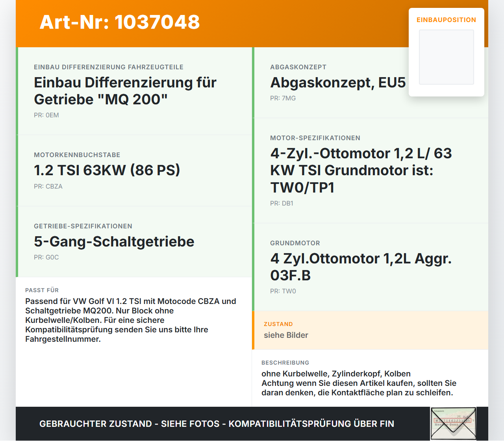This screenshot has width=504, height=441.
Task: Select the Getriebe "MQ 200" specification card
Action: (134, 91)
